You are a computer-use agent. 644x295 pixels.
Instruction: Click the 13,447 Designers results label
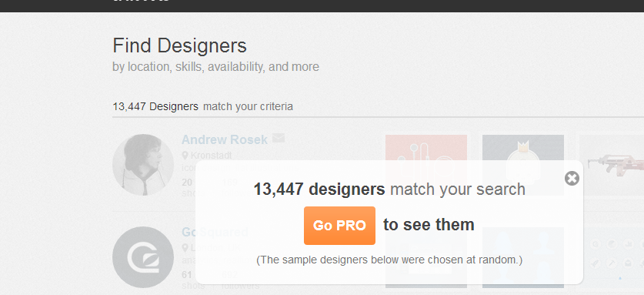click(155, 106)
